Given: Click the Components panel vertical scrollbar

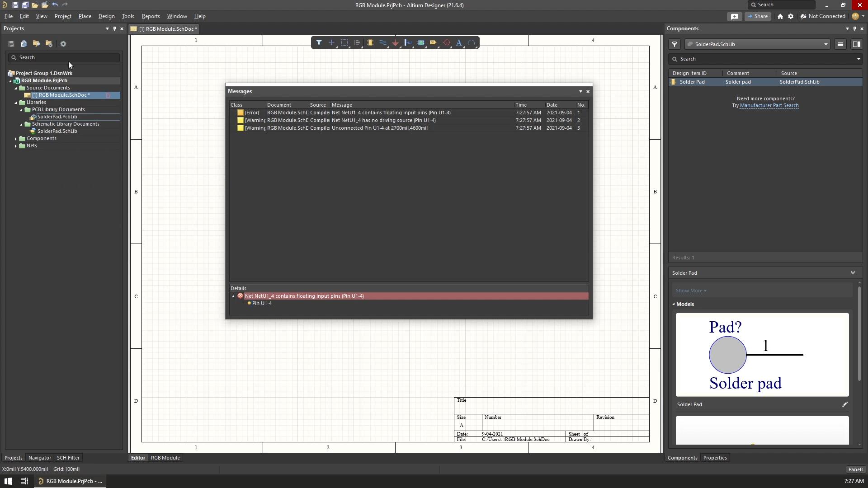Looking at the screenshot, I should click(x=859, y=333).
